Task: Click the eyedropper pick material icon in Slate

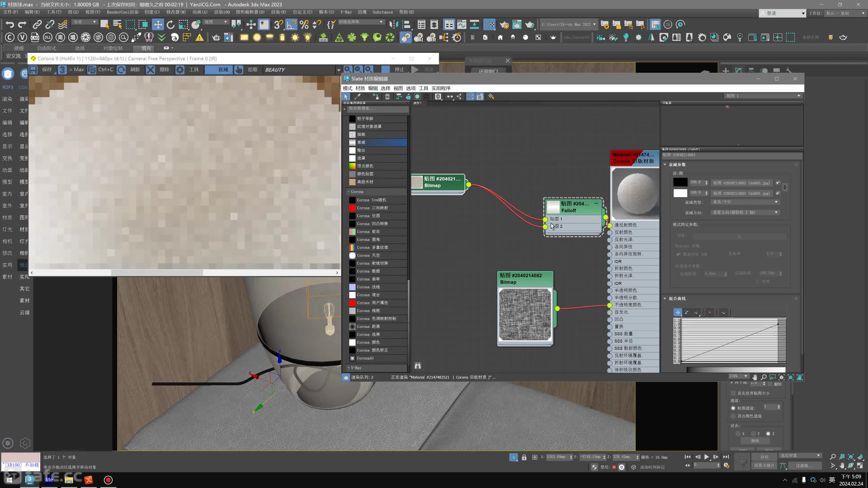Action: 357,97
